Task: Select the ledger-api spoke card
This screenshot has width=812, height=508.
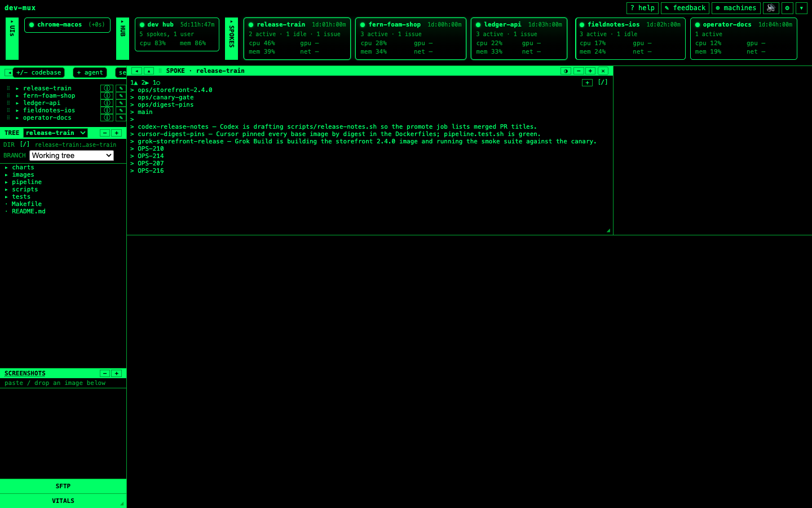Action: pyautogui.click(x=519, y=38)
